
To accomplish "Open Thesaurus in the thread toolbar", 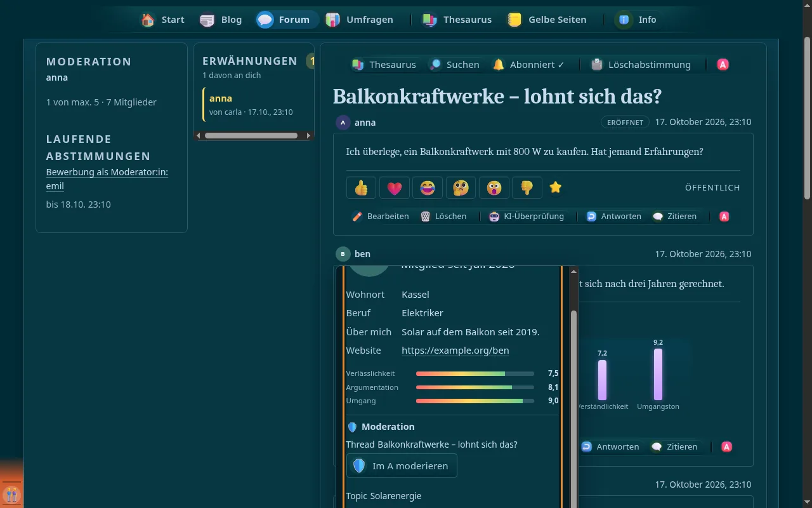I will (x=384, y=65).
